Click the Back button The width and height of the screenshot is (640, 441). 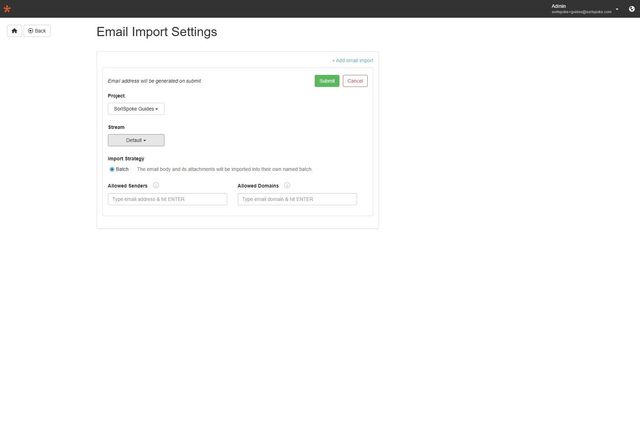[37, 31]
